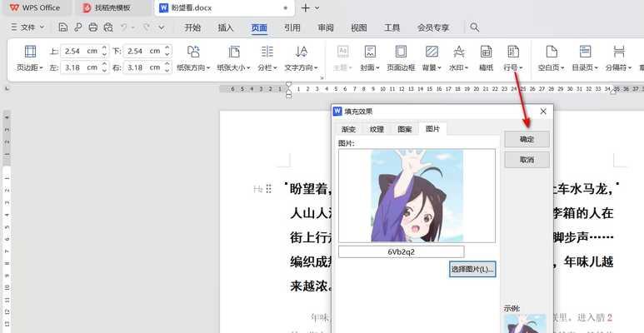Screen dimensions: 644x333
Task: Click the redo arrow icon
Action: click(x=147, y=27)
